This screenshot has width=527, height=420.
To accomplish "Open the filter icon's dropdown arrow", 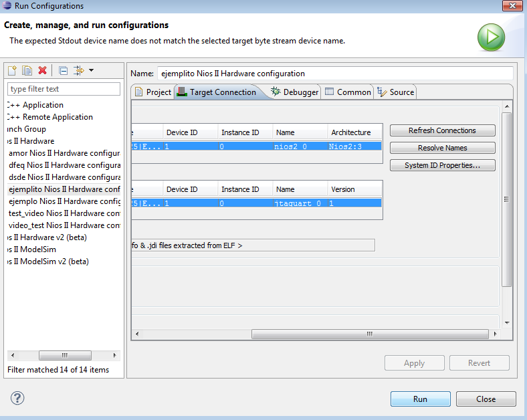I will click(x=91, y=70).
